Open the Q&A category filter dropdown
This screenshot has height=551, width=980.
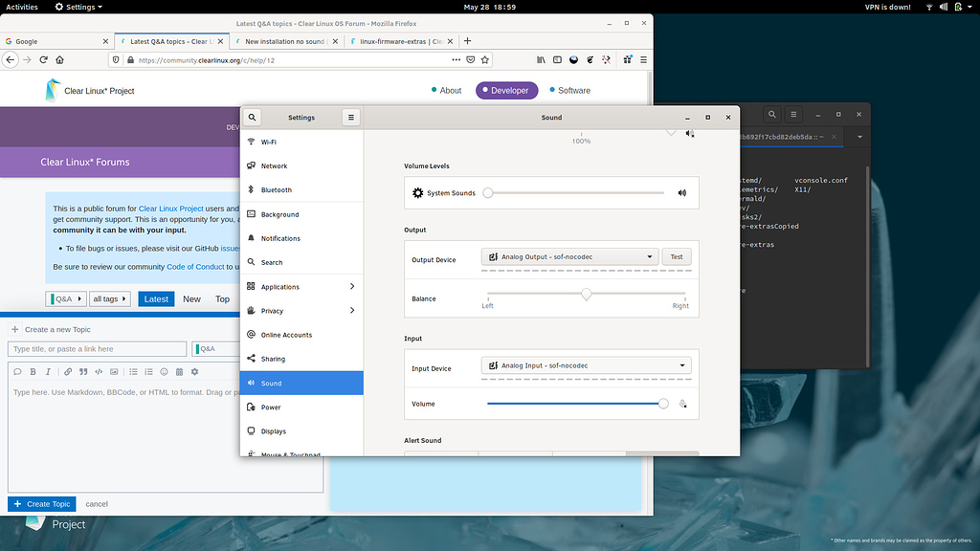66,299
